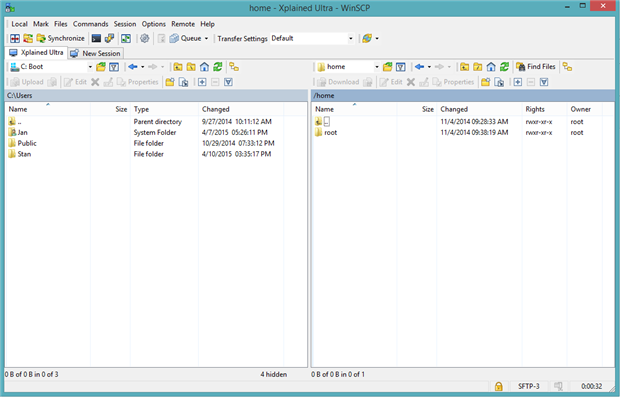The width and height of the screenshot is (620, 397).
Task: Open the Mark menu
Action: pos(41,24)
